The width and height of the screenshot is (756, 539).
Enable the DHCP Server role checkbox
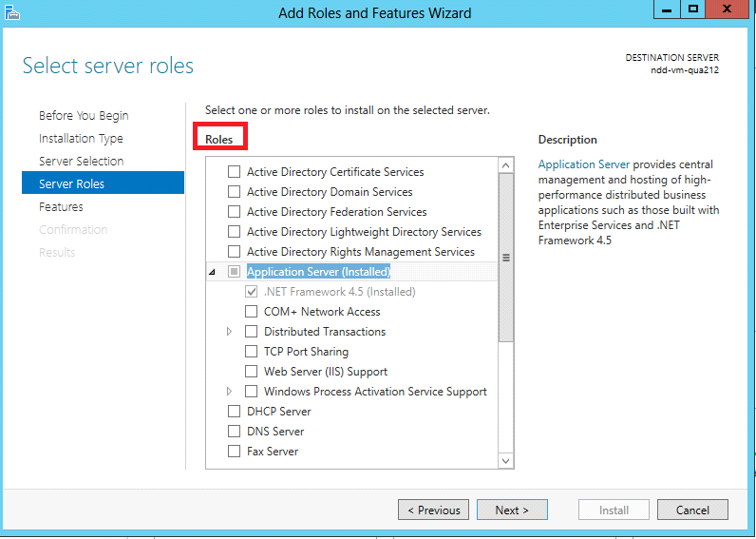coord(234,412)
